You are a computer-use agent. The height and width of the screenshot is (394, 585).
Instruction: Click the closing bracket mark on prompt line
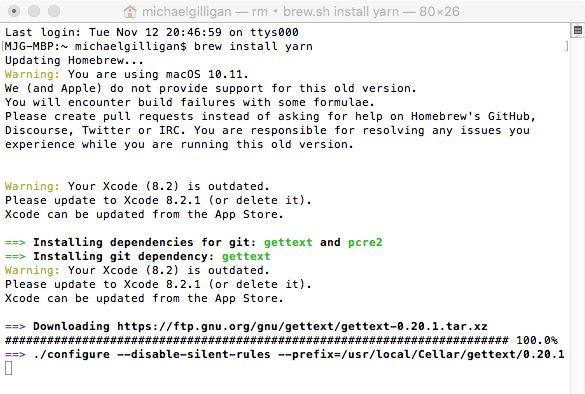(x=567, y=46)
